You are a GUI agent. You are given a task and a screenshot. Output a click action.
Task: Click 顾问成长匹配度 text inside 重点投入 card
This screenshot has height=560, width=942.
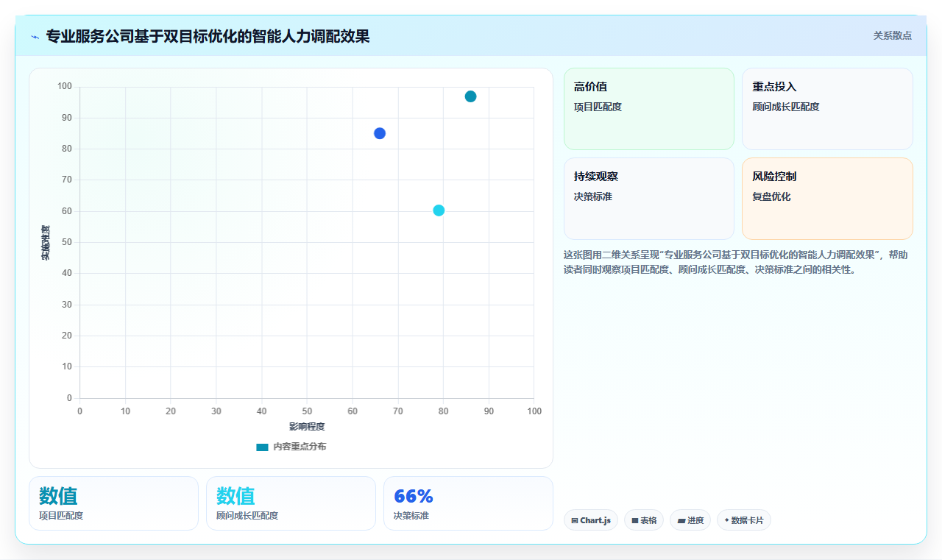[x=786, y=107]
